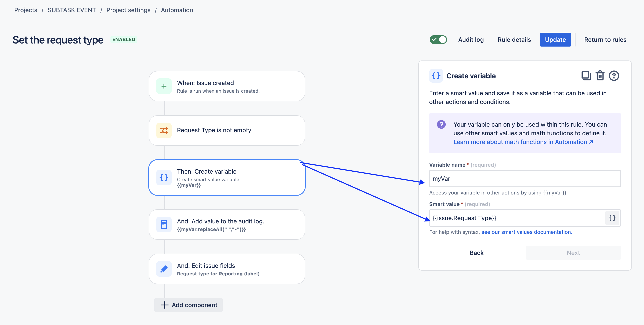
Task: Go to Project settings breadcrumb
Action: [128, 10]
